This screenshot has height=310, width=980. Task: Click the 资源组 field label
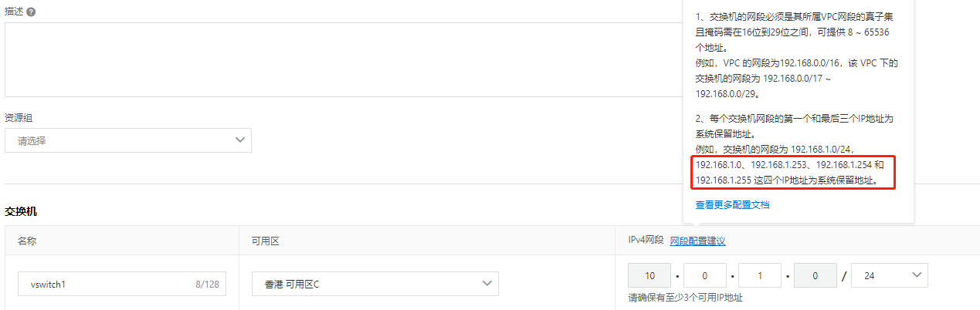[x=19, y=117]
